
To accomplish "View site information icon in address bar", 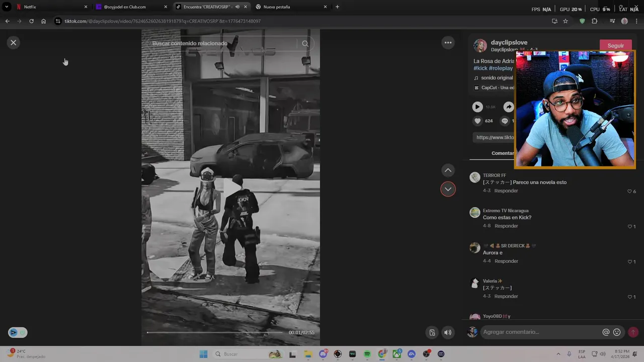I will (x=58, y=21).
